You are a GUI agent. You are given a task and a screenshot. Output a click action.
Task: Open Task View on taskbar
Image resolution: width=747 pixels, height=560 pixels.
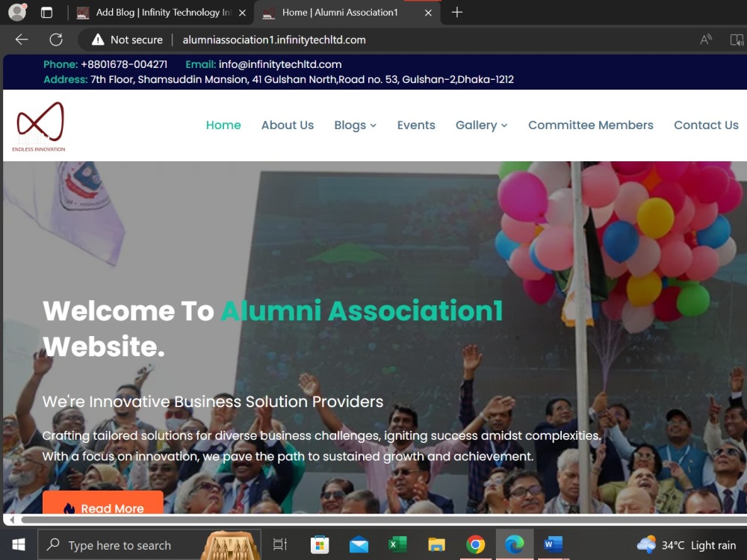pyautogui.click(x=280, y=544)
